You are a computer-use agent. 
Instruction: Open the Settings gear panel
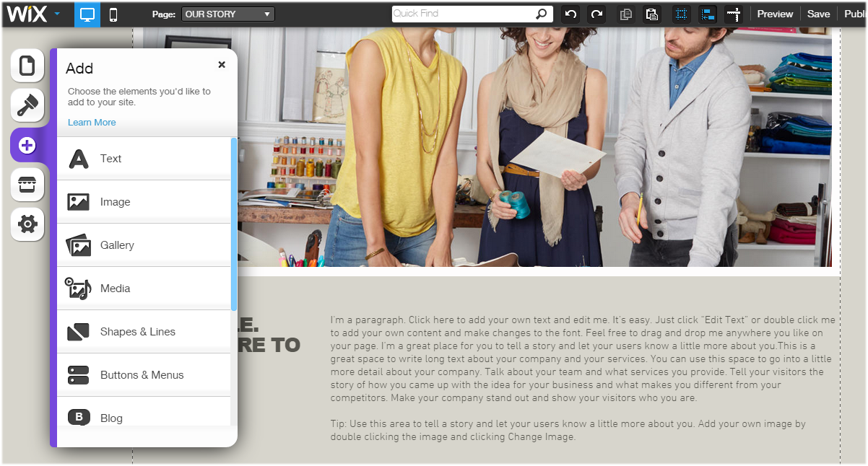pos(27,224)
